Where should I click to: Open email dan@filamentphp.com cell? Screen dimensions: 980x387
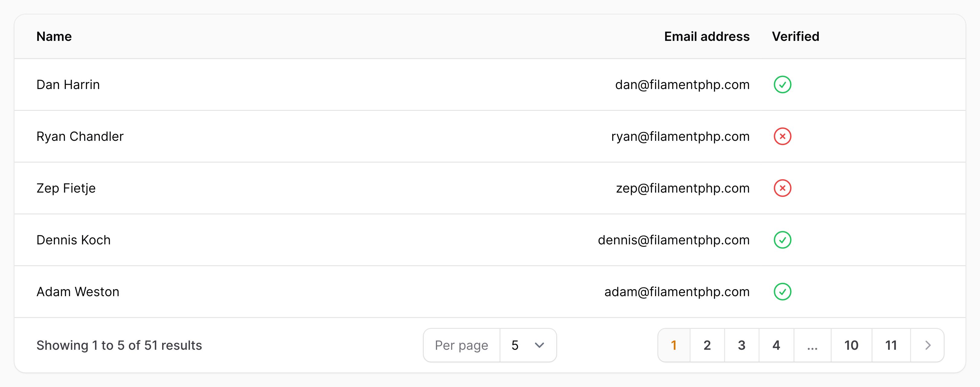(682, 84)
